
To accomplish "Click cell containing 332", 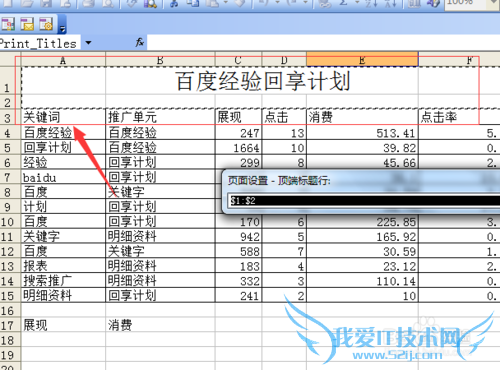I will [239, 281].
